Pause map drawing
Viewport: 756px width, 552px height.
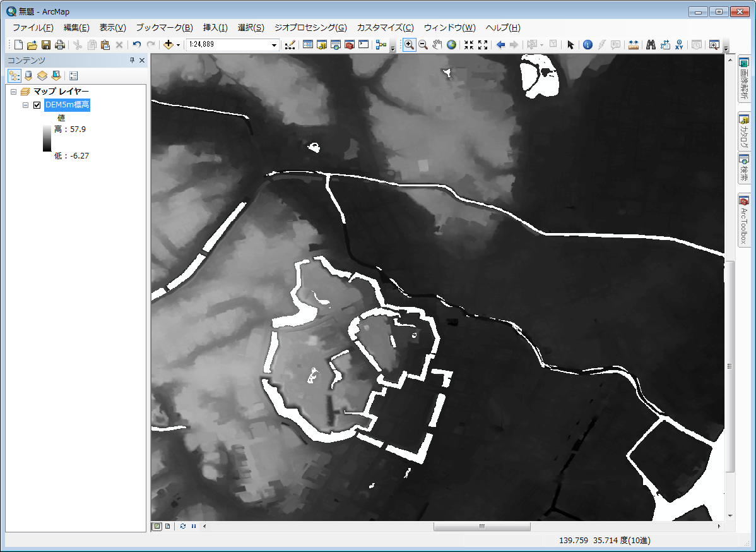pos(194,527)
